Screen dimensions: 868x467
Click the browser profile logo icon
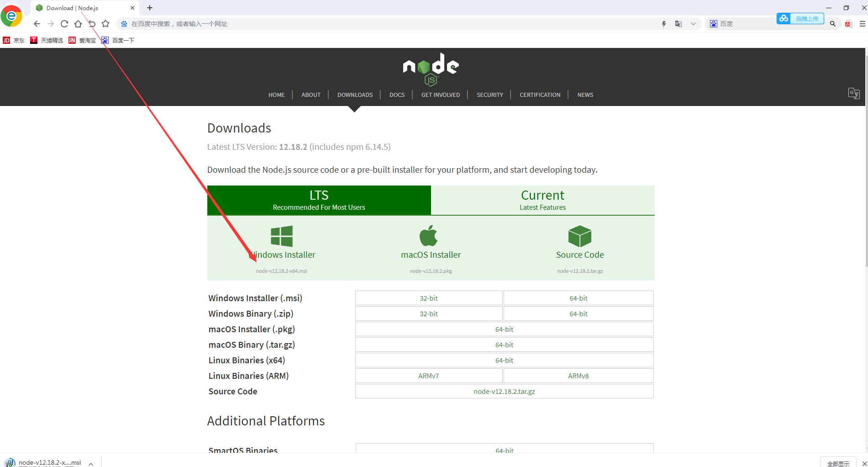click(x=11, y=16)
